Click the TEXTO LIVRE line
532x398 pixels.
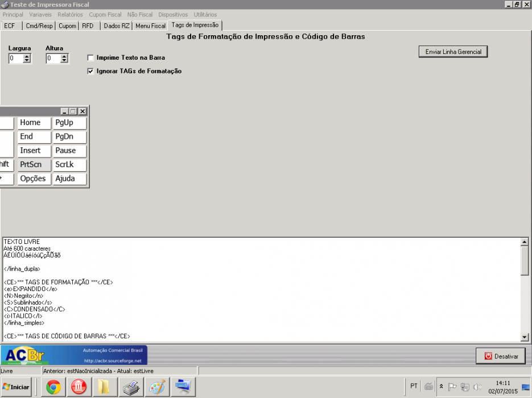click(22, 242)
